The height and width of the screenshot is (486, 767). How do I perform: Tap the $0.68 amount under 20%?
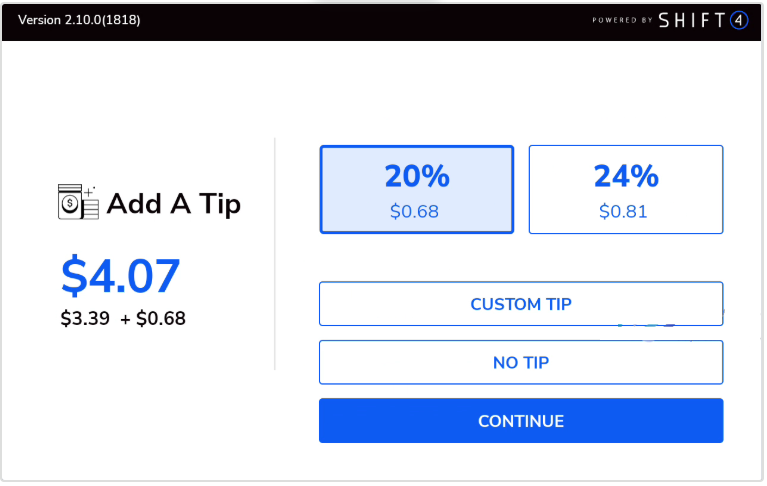pyautogui.click(x=416, y=211)
